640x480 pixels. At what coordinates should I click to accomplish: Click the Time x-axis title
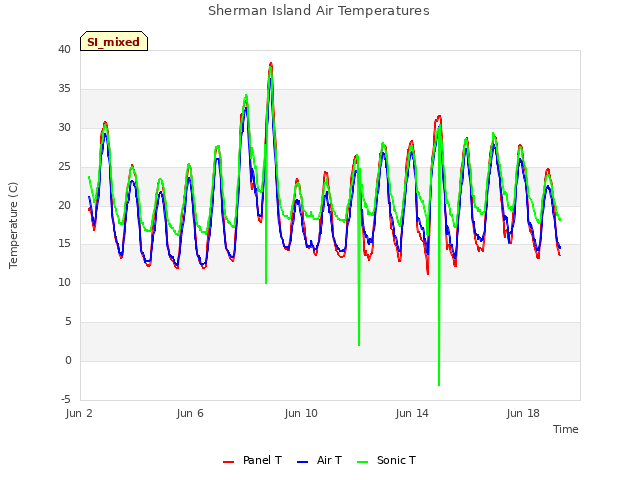(x=565, y=429)
